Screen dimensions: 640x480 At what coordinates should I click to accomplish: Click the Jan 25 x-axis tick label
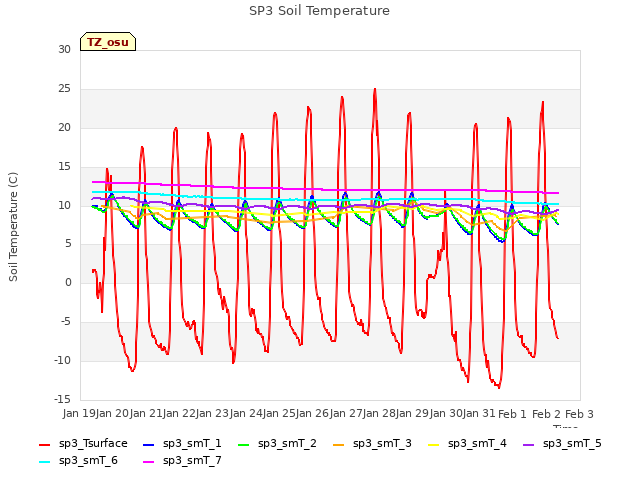[280, 413]
